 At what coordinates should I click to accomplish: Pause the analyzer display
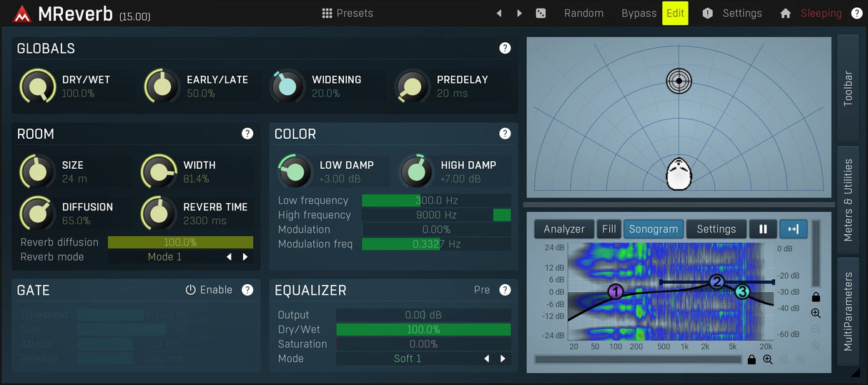point(763,229)
